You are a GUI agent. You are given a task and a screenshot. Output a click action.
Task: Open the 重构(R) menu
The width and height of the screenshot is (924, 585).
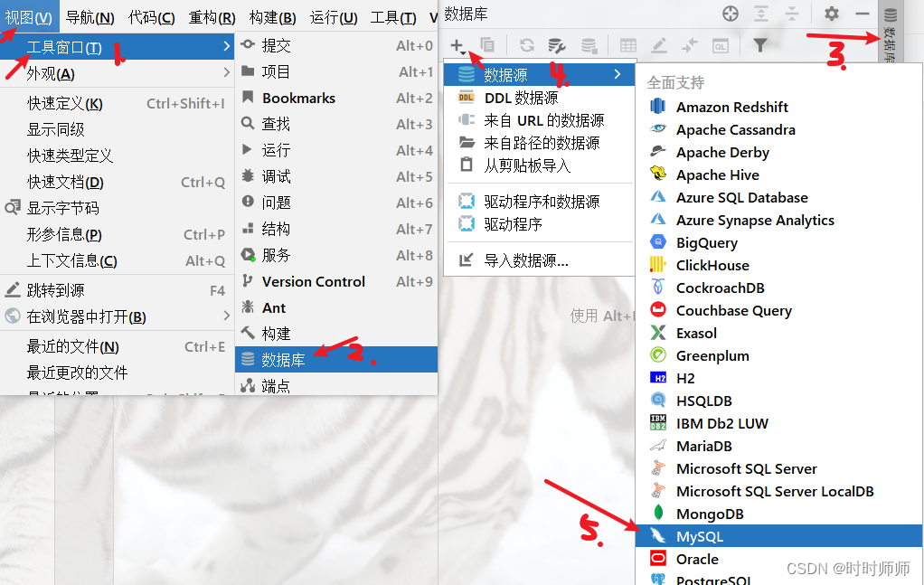point(212,17)
